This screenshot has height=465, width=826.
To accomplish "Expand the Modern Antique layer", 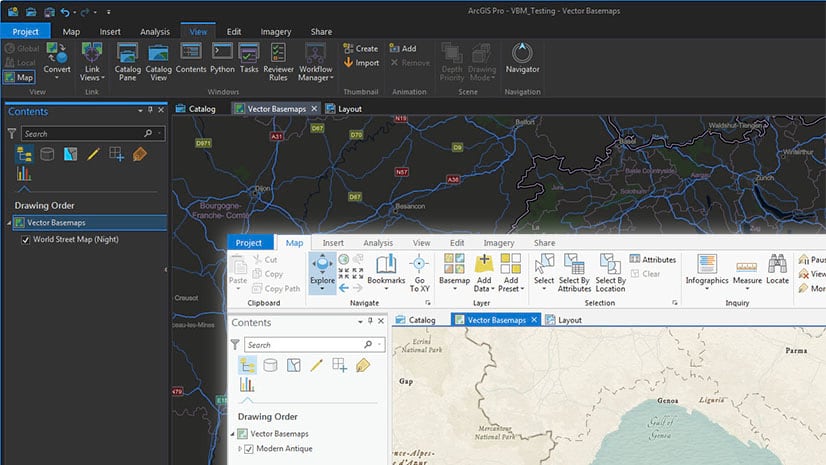I will point(240,449).
